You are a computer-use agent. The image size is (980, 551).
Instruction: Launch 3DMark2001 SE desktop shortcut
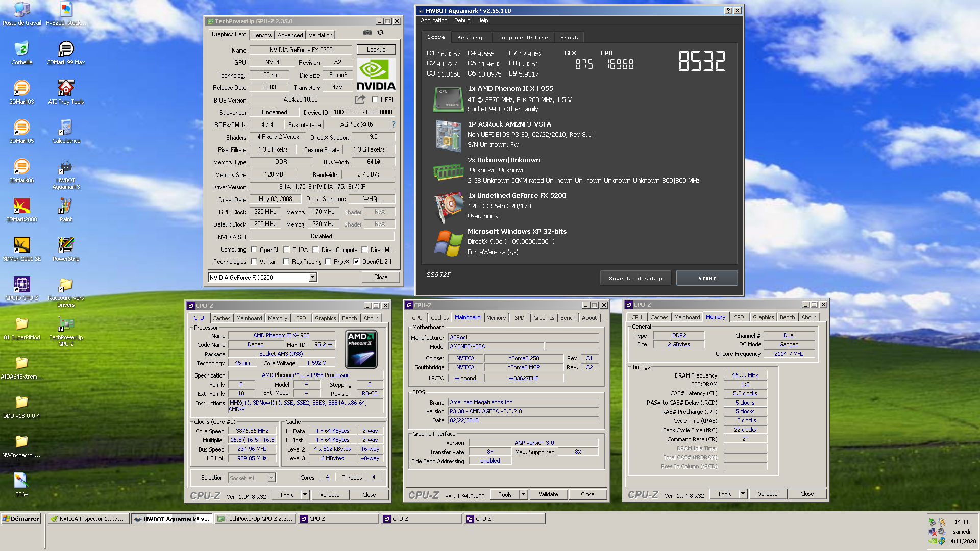click(21, 249)
